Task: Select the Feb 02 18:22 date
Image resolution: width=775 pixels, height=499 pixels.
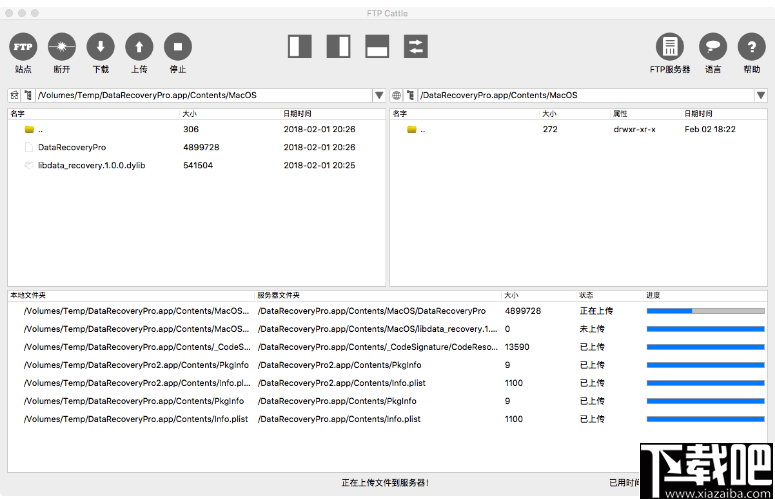Action: [x=710, y=129]
